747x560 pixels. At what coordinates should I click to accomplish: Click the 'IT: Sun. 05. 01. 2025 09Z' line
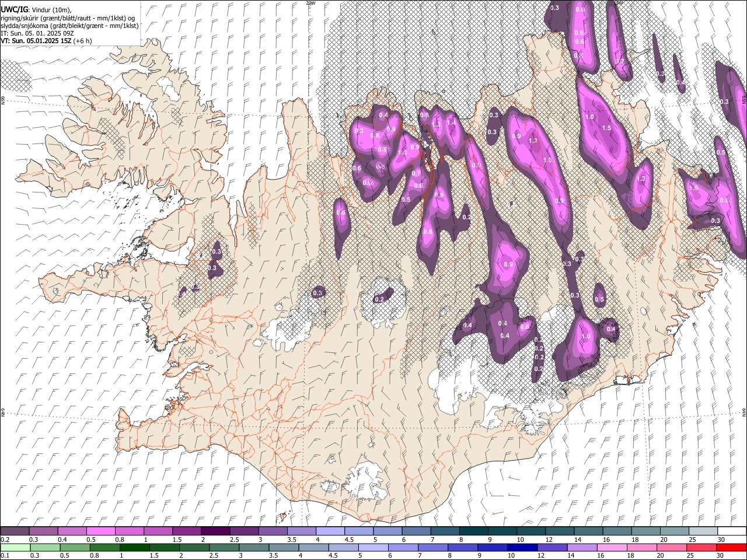click(x=37, y=33)
